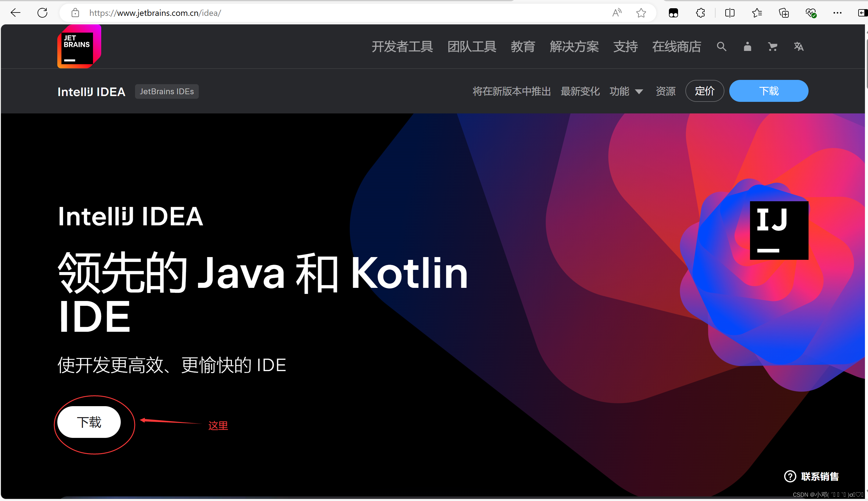The image size is (868, 501).
Task: Click the browser refresh icon
Action: (42, 13)
